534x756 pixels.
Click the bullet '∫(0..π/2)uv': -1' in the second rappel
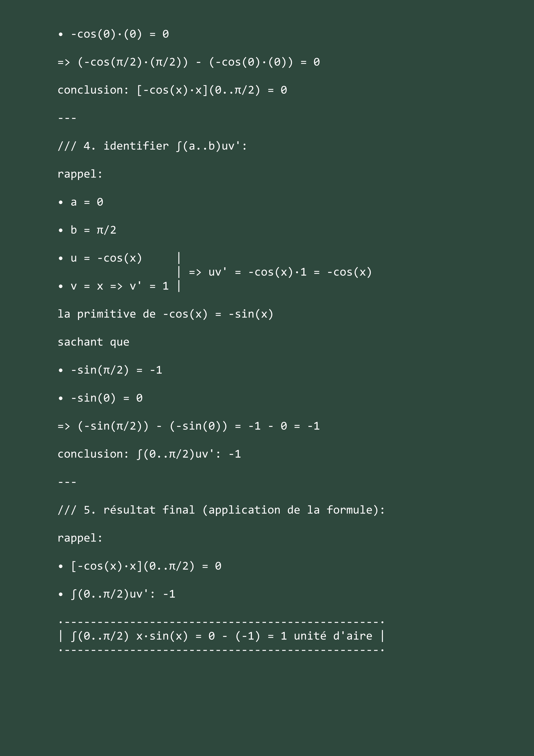coord(116,594)
